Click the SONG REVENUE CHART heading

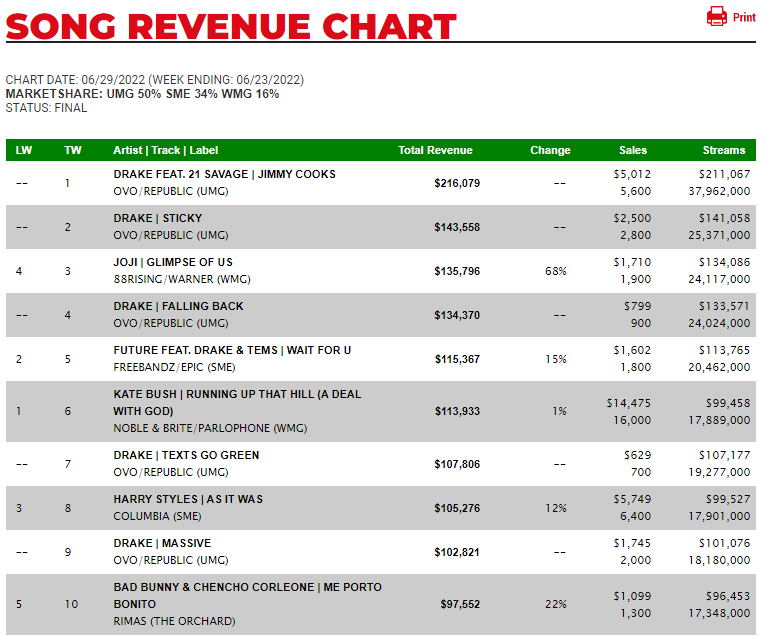(231, 26)
